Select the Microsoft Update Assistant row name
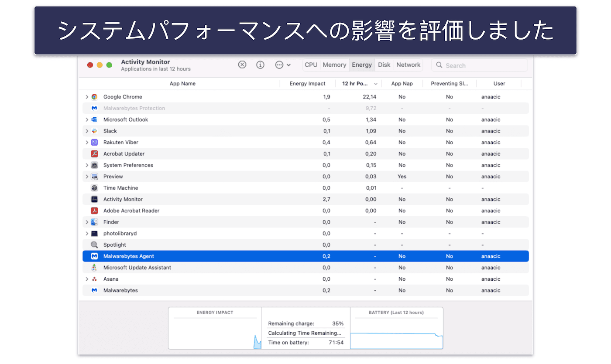The height and width of the screenshot is (364, 611). tap(137, 268)
